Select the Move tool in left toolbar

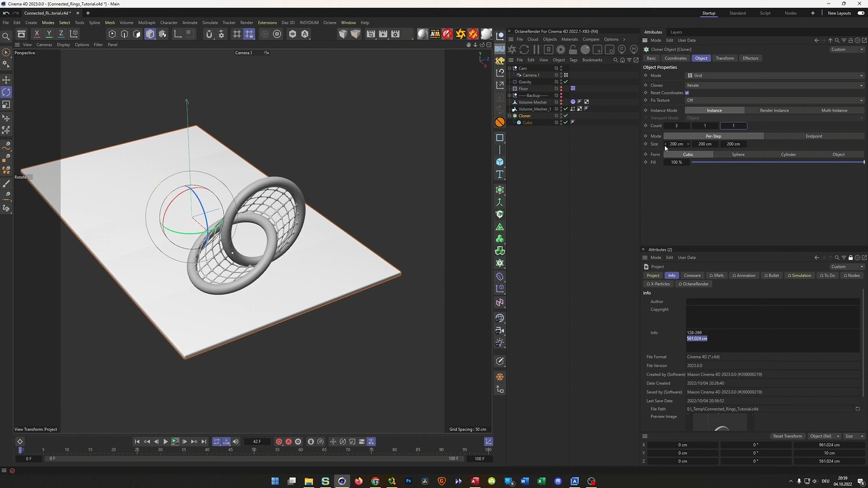(x=6, y=80)
